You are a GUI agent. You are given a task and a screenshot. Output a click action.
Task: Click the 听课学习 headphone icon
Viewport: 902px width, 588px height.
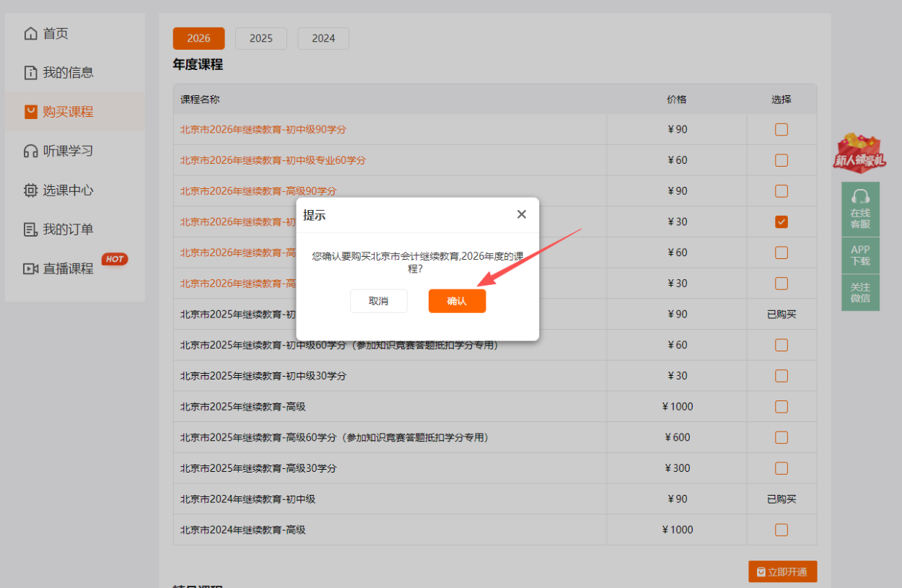pos(30,152)
